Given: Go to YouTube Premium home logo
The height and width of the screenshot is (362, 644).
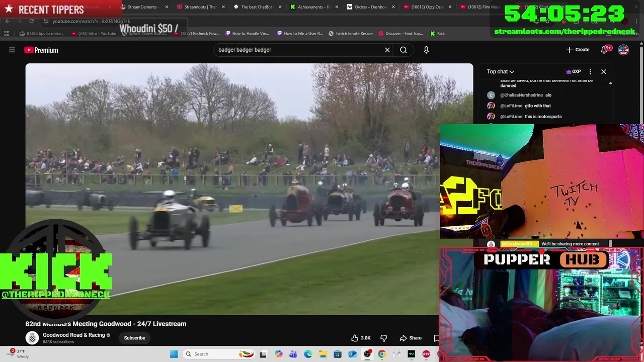Looking at the screenshot, I should coord(41,50).
